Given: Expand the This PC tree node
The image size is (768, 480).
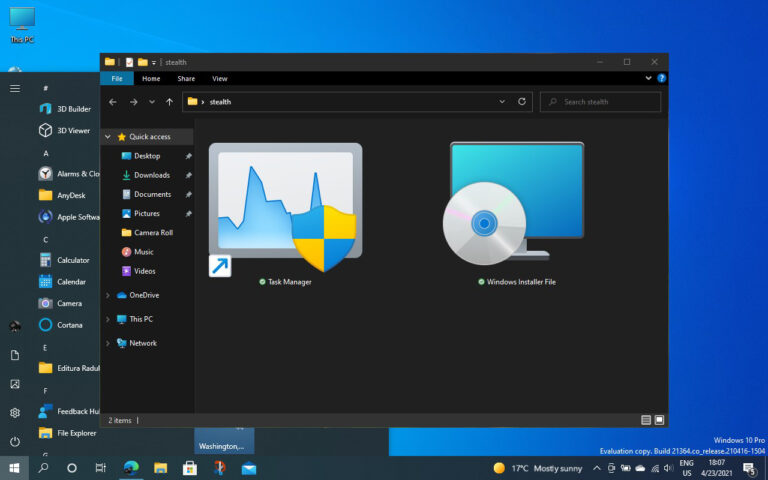Looking at the screenshot, I should (108, 319).
